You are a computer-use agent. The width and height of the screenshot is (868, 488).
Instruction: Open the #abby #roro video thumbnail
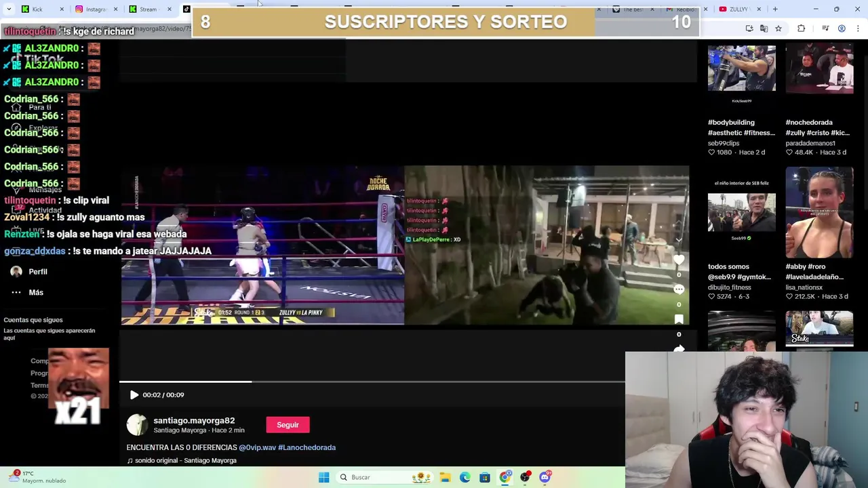click(820, 213)
